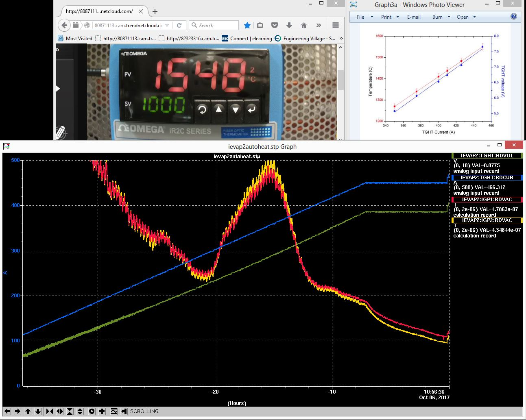
Task: Click E-mail in Photo Viewer
Action: coord(414,17)
